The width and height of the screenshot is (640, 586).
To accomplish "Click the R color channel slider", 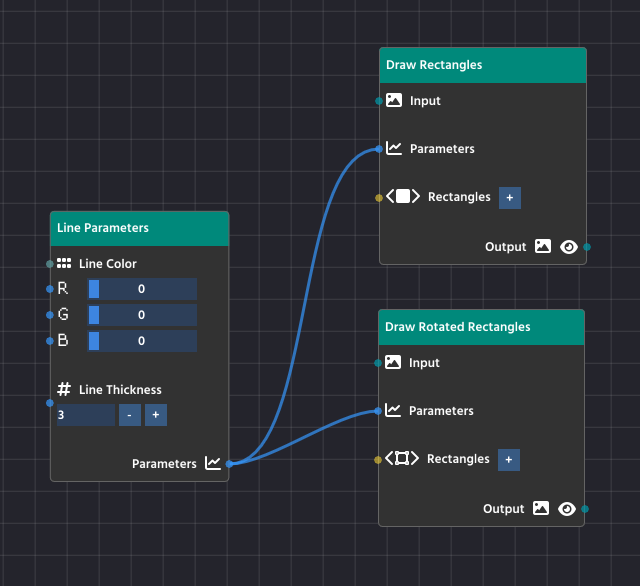I will 142,289.
